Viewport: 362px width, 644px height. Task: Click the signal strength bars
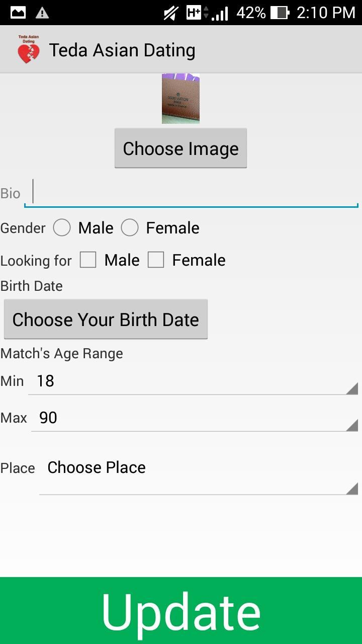coord(221,13)
